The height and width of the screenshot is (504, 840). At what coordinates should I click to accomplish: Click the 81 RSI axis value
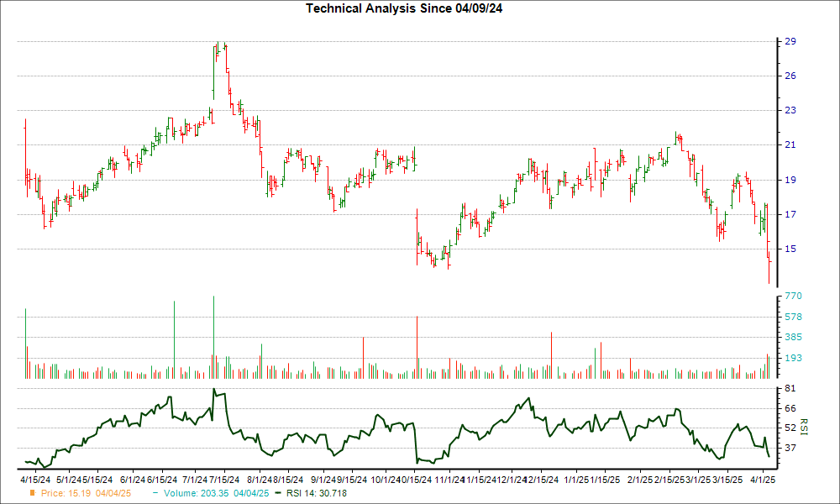point(790,389)
